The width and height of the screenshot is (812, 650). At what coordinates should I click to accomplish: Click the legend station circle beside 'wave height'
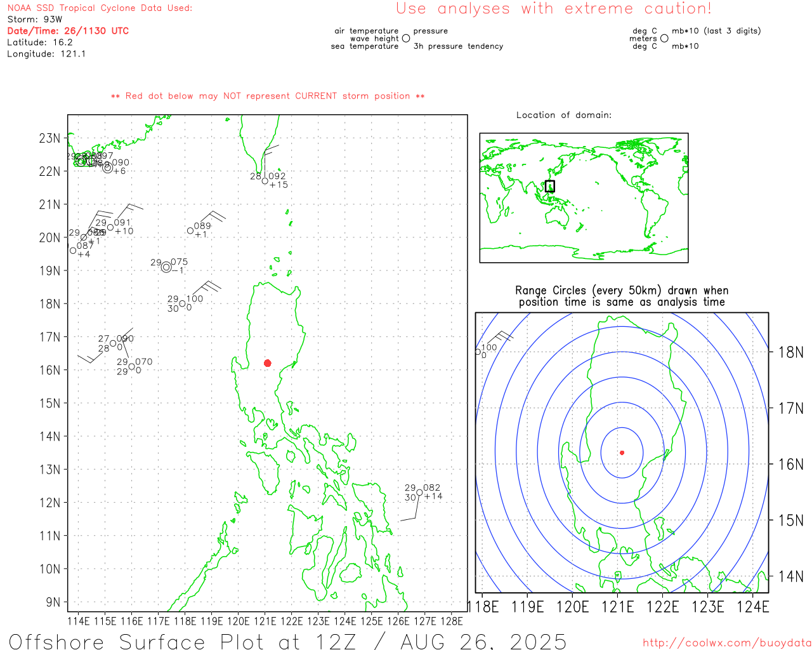click(x=406, y=38)
